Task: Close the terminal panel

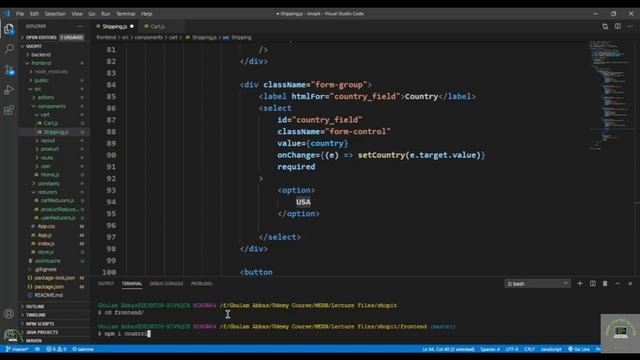Action: (x=630, y=283)
